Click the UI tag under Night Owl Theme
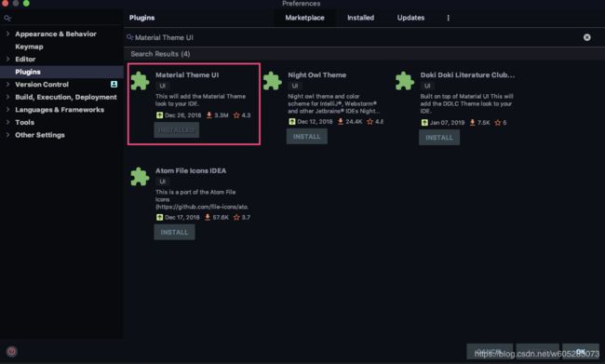Image resolution: width=605 pixels, height=364 pixels. click(295, 86)
